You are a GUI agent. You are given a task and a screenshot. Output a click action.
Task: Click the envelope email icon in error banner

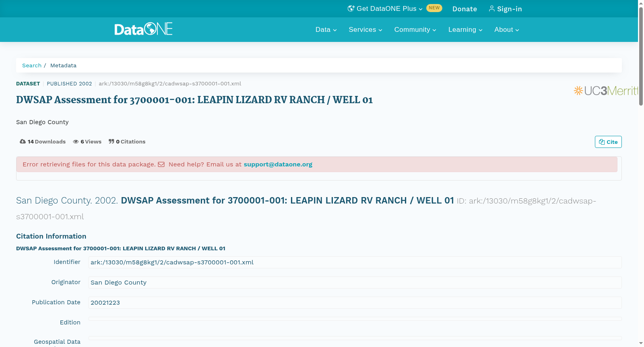tap(161, 164)
